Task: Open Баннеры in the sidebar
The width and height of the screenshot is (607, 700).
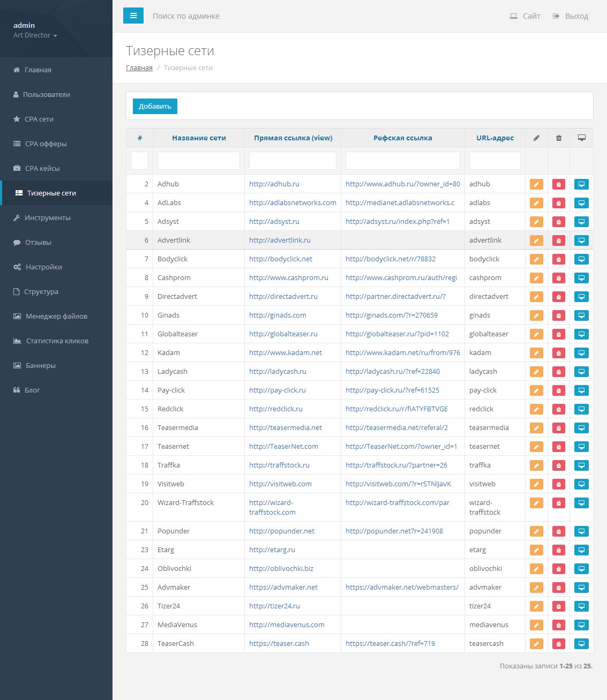Action: (x=56, y=365)
